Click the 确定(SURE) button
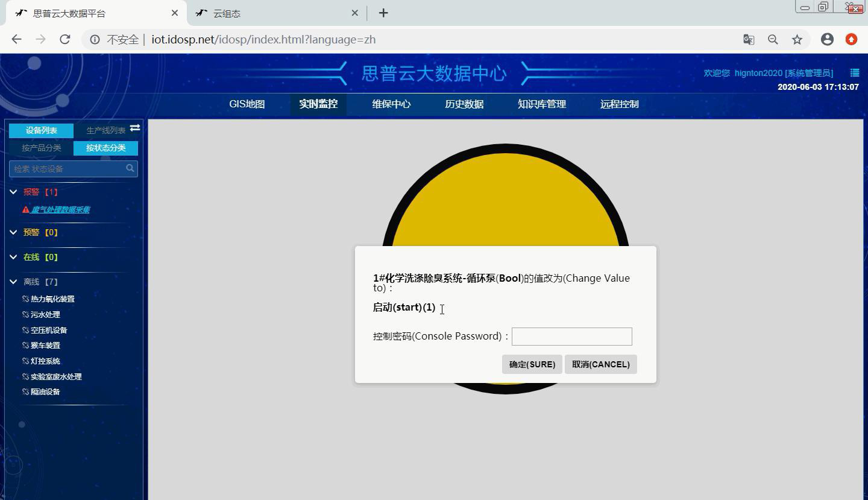868x500 pixels. point(532,364)
